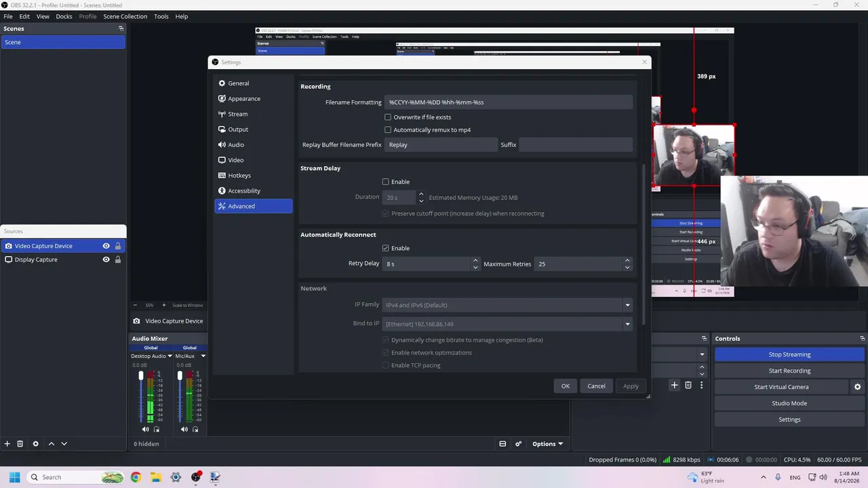Undock the Controls panel icon
This screenshot has width=868, height=488.
click(863, 338)
